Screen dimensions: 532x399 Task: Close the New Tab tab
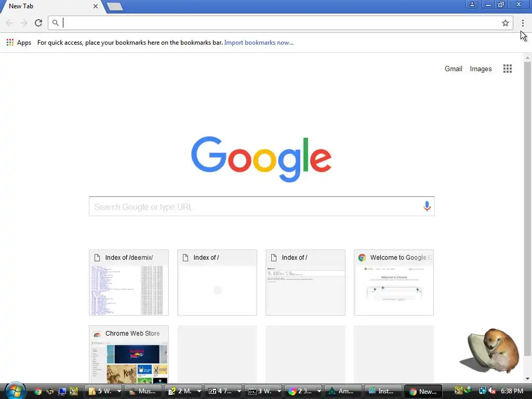(x=96, y=6)
